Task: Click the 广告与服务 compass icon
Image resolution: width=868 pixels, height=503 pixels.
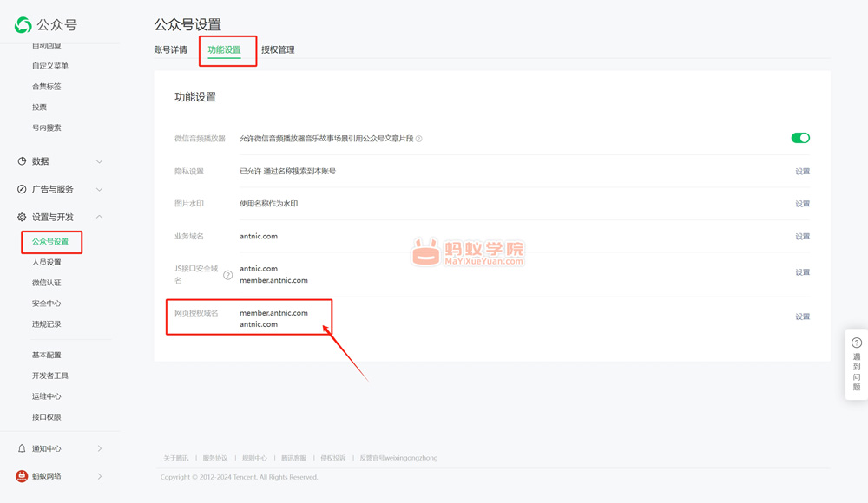Action: coord(22,189)
